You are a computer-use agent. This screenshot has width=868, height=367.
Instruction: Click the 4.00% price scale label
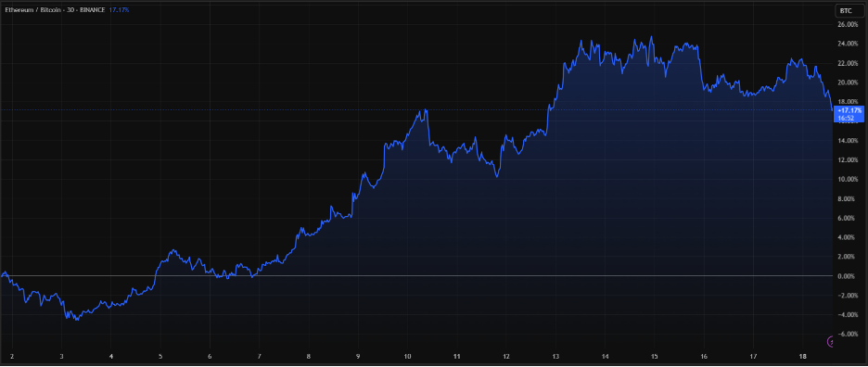(x=849, y=237)
